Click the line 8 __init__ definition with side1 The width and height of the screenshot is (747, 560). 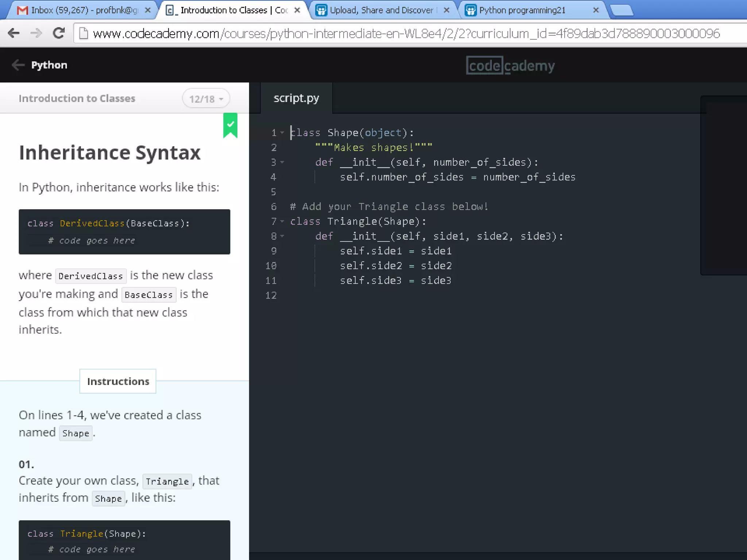[x=439, y=236]
